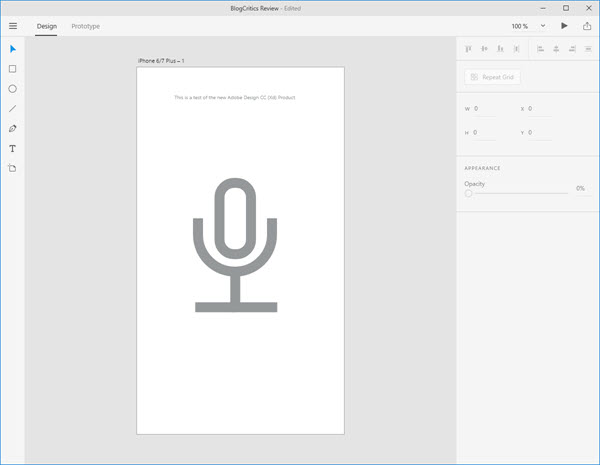Maximize the application window
Viewport: 600px width, 465px height.
click(x=566, y=8)
